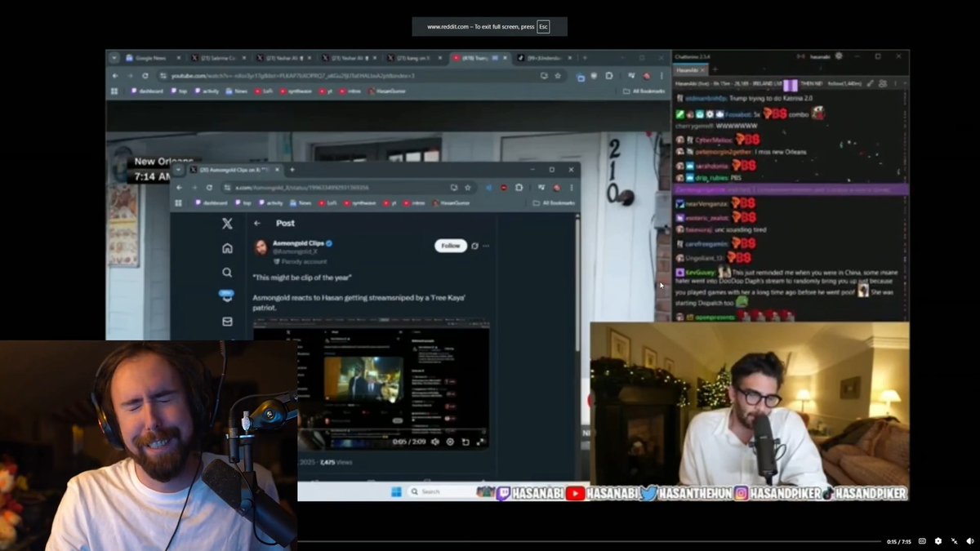The width and height of the screenshot is (980, 551).
Task: Seek on the outer video progress bar
Action: click(588, 541)
